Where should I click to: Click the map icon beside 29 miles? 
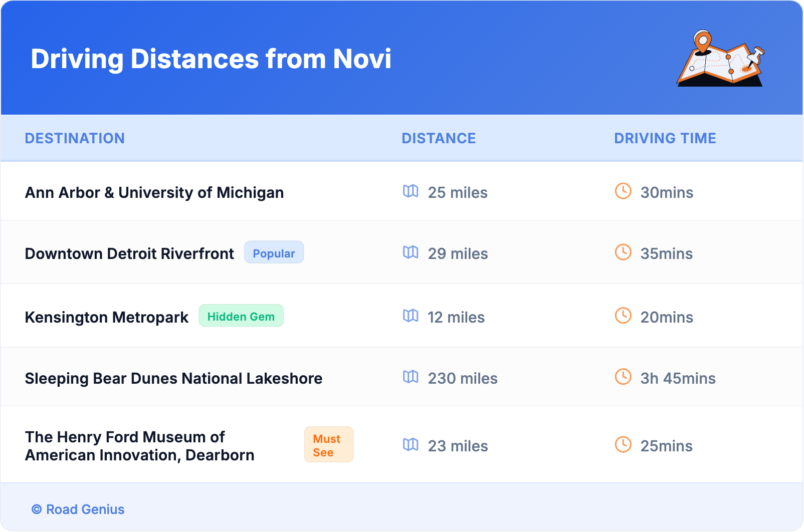pyautogui.click(x=411, y=252)
